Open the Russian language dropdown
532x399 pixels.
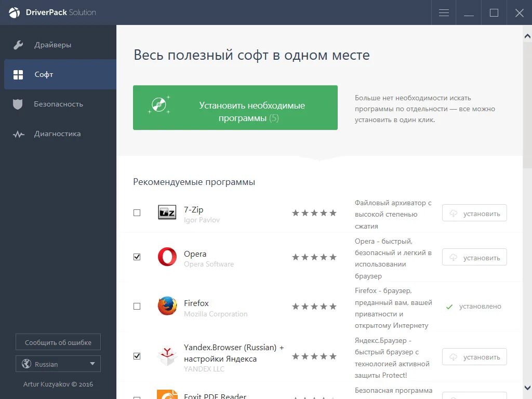(58, 364)
